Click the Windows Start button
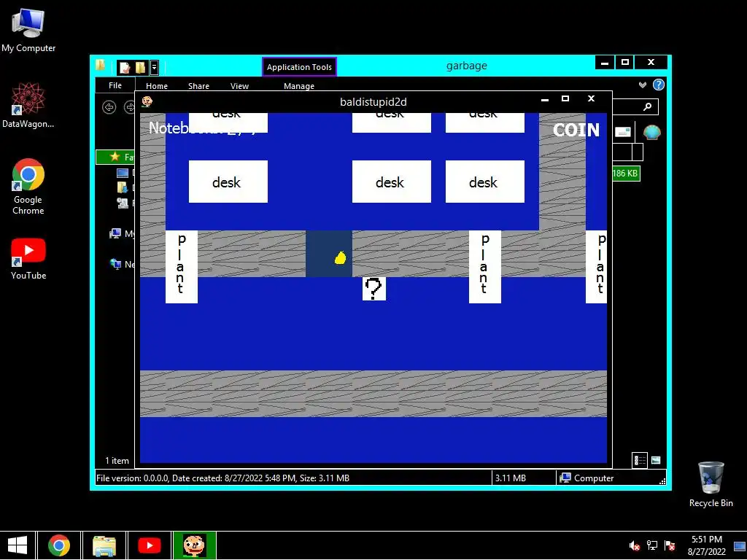This screenshot has width=747, height=560. pos(18,545)
